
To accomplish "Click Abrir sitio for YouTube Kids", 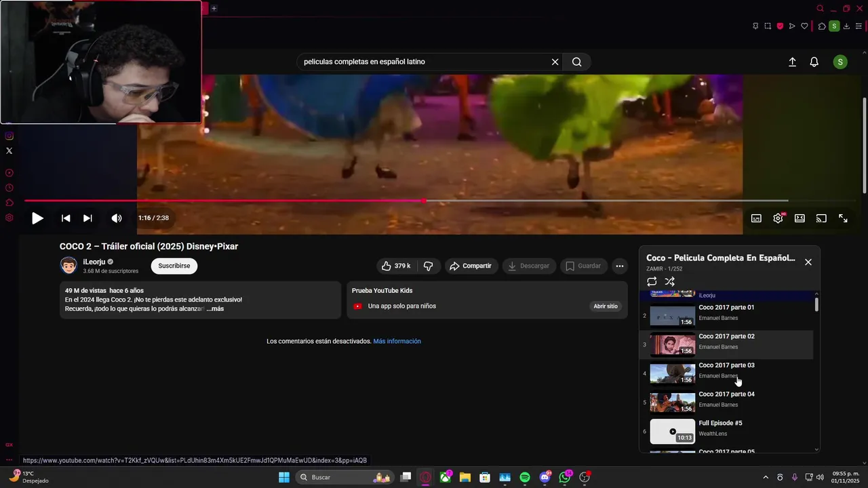I will 606,306.
